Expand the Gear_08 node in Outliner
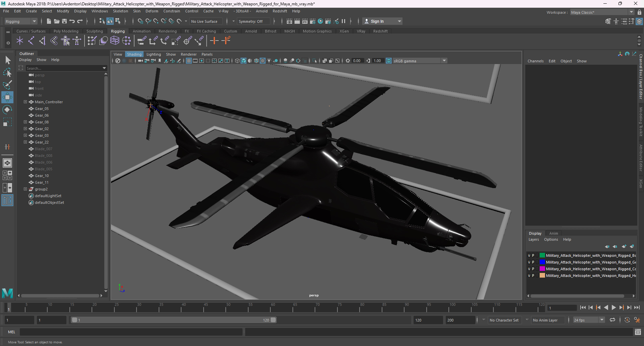The width and height of the screenshot is (644, 346). (25, 122)
